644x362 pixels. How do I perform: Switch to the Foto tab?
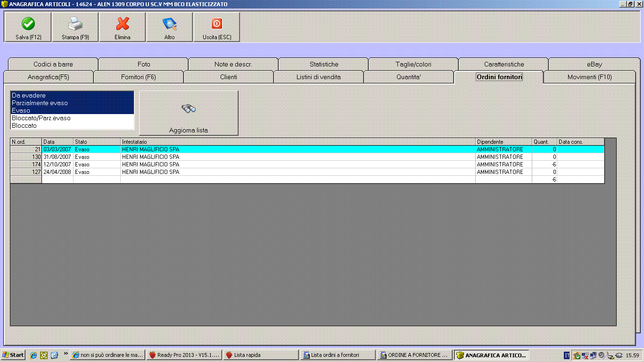[x=144, y=64]
